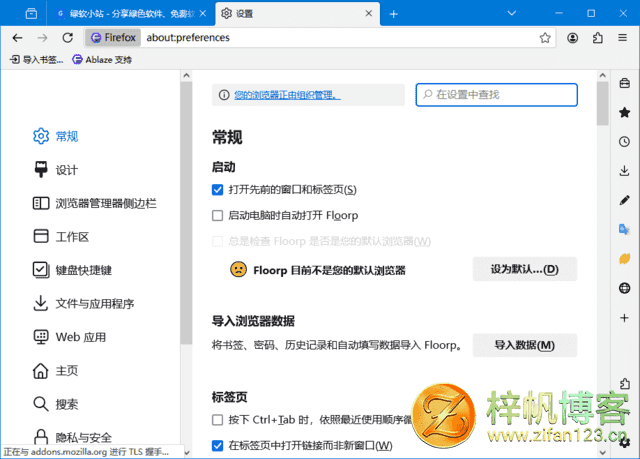
Task: Open 导入书签 bookmark toolbar item
Action: coord(37,60)
